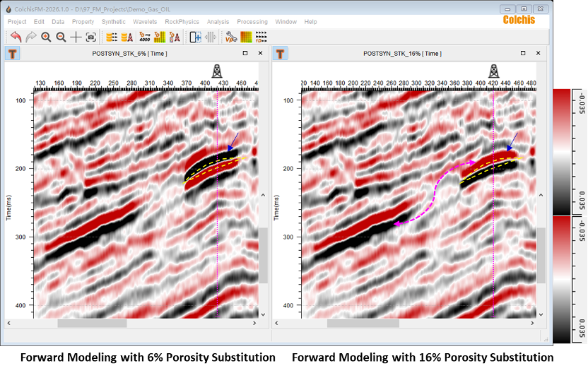Click the orange heat-map grid icon
Image resolution: width=588 pixels, height=373 pixels.
tap(246, 37)
